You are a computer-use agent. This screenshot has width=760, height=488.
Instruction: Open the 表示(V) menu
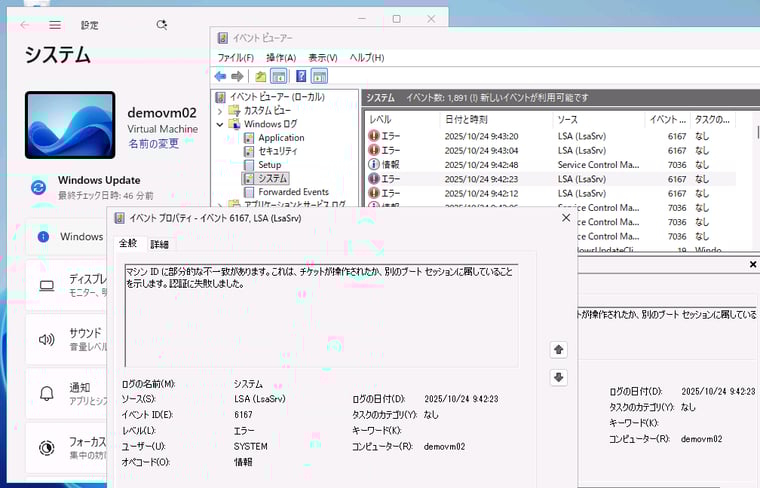tap(322, 58)
